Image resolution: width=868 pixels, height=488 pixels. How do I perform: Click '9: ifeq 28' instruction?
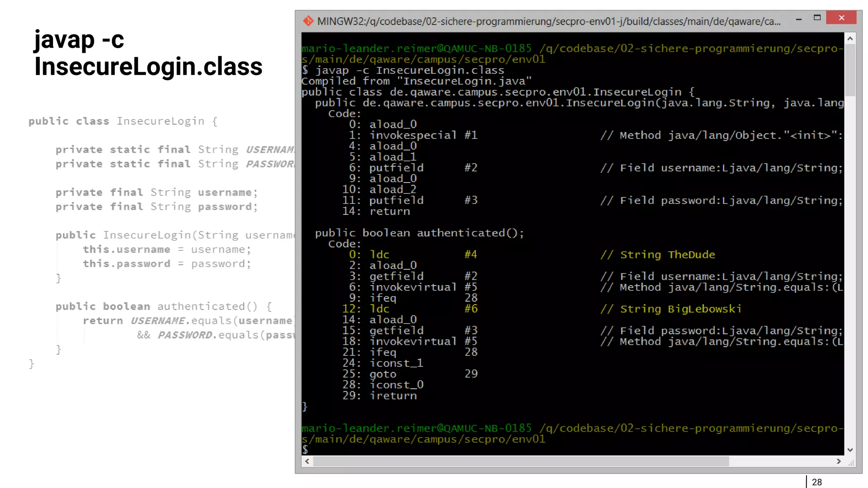pos(413,298)
